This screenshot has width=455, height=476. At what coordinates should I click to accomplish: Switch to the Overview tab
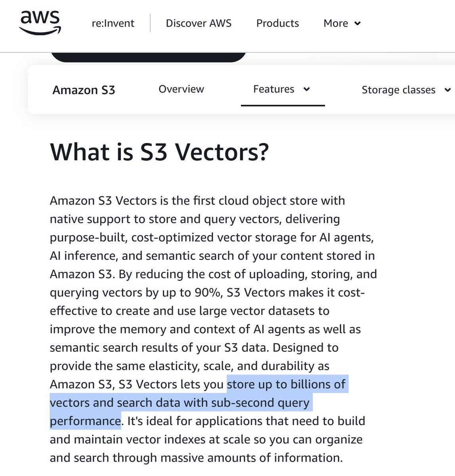click(x=181, y=89)
